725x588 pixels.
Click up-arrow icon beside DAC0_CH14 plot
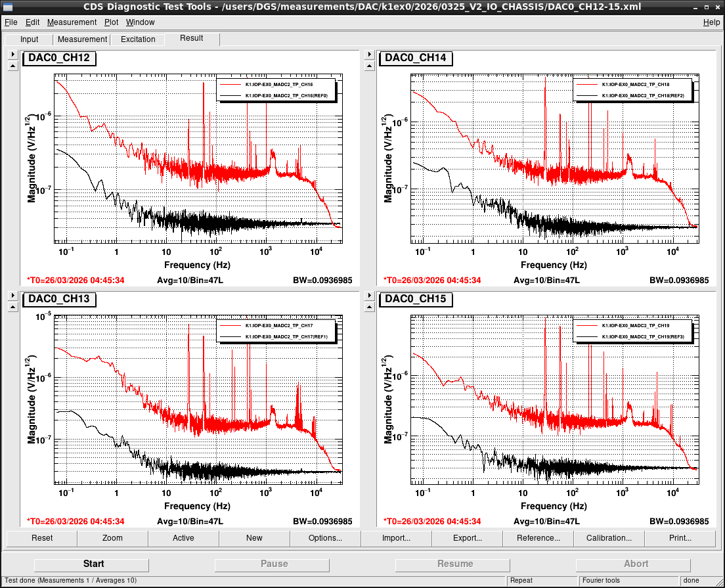[x=369, y=66]
